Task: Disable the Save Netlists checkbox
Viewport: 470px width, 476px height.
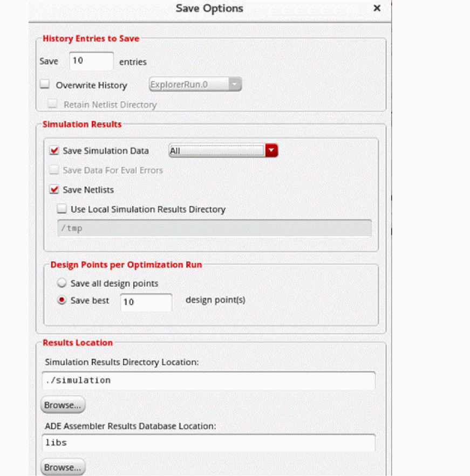Action: click(x=54, y=190)
